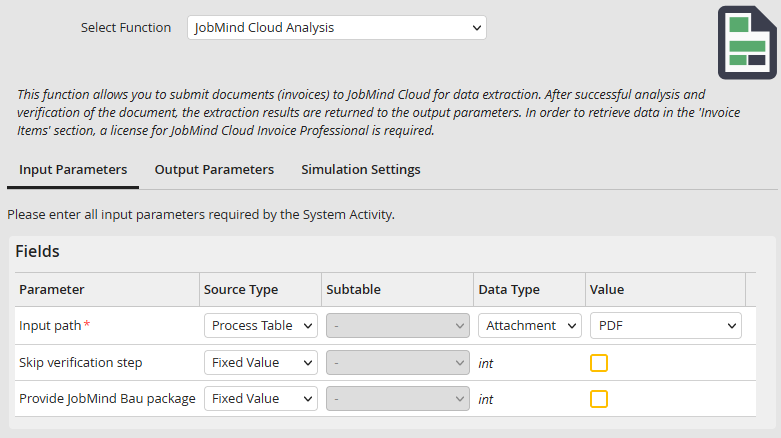Click the int data type in Provide JobMind Bau row
The height and width of the screenshot is (438, 781).
486,399
